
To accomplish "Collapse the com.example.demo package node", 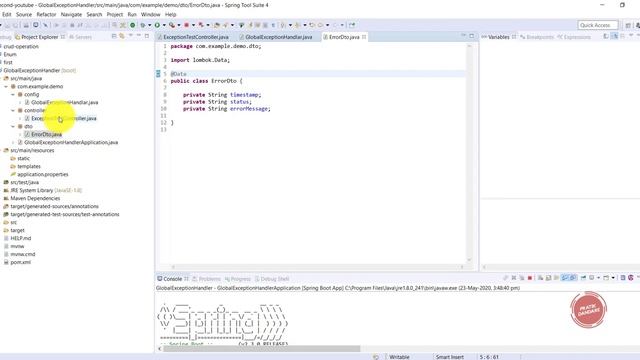I will point(6,87).
